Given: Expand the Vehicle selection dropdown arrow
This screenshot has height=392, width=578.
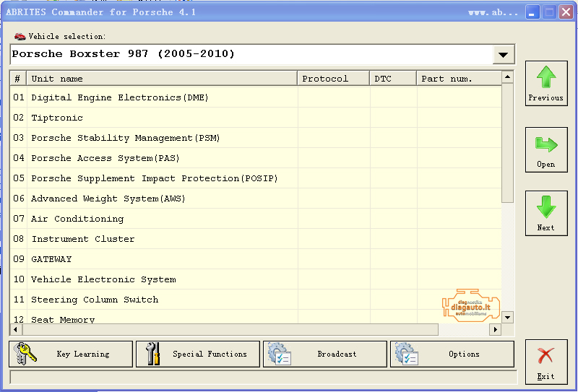Looking at the screenshot, I should tap(503, 55).
